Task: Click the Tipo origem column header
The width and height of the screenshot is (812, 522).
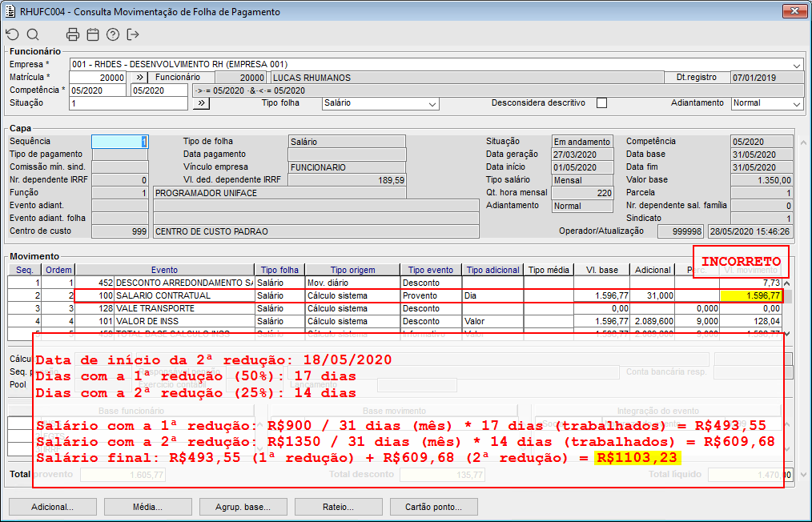Action: click(351, 270)
